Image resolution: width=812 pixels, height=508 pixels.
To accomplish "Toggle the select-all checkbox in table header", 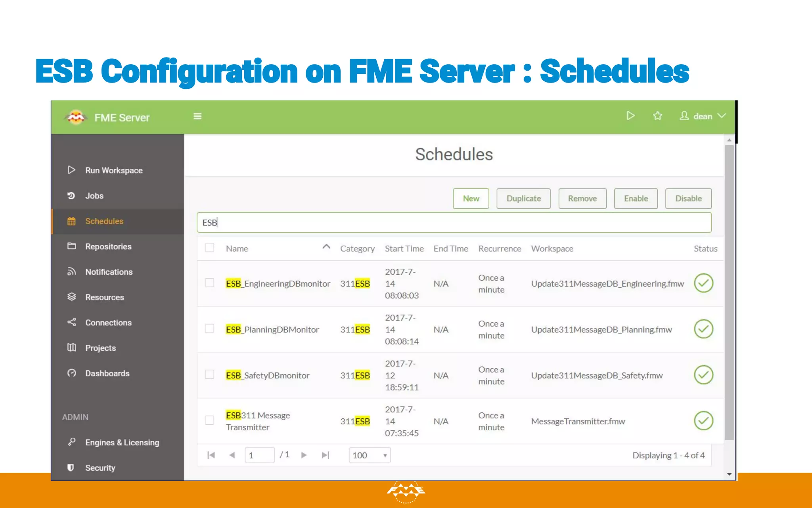I will [209, 248].
